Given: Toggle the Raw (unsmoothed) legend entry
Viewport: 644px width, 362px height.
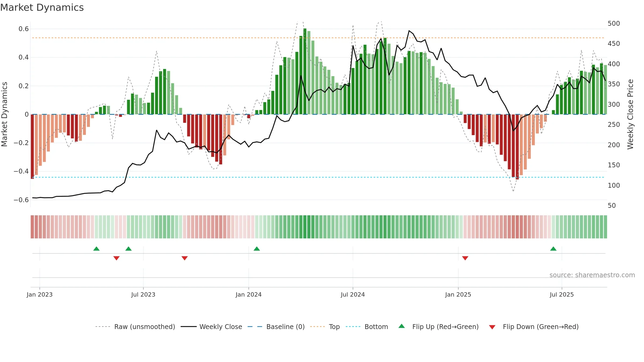Looking at the screenshot, I should point(135,327).
